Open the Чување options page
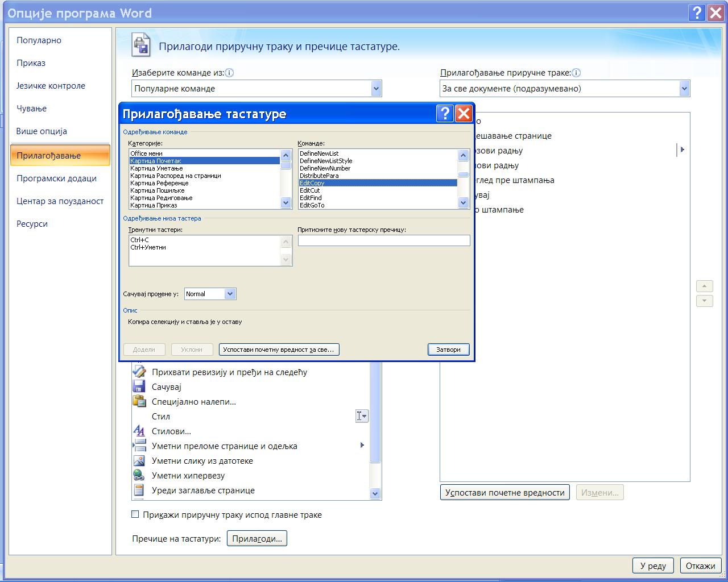This screenshot has width=728, height=582. (x=60, y=109)
